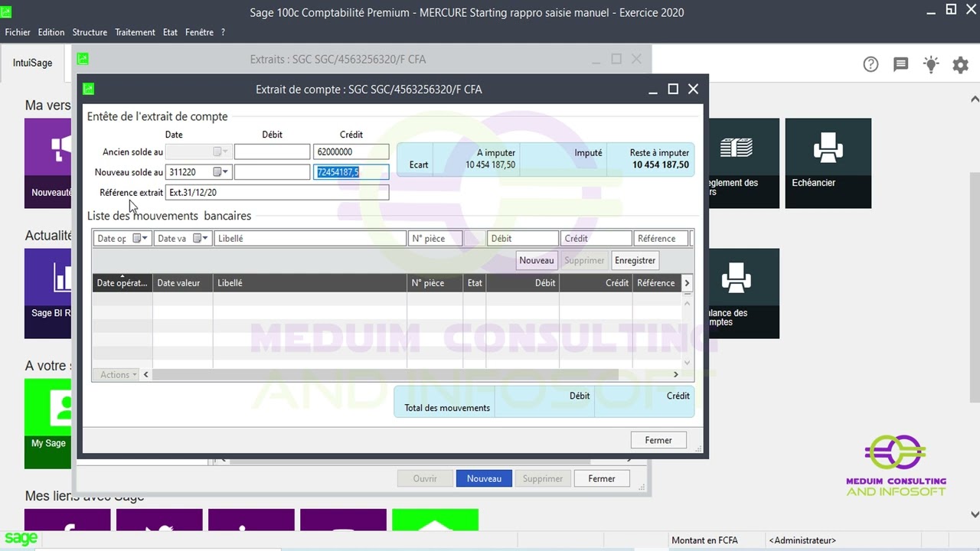Click the lightbulb tips icon
980x551 pixels.
(931, 64)
